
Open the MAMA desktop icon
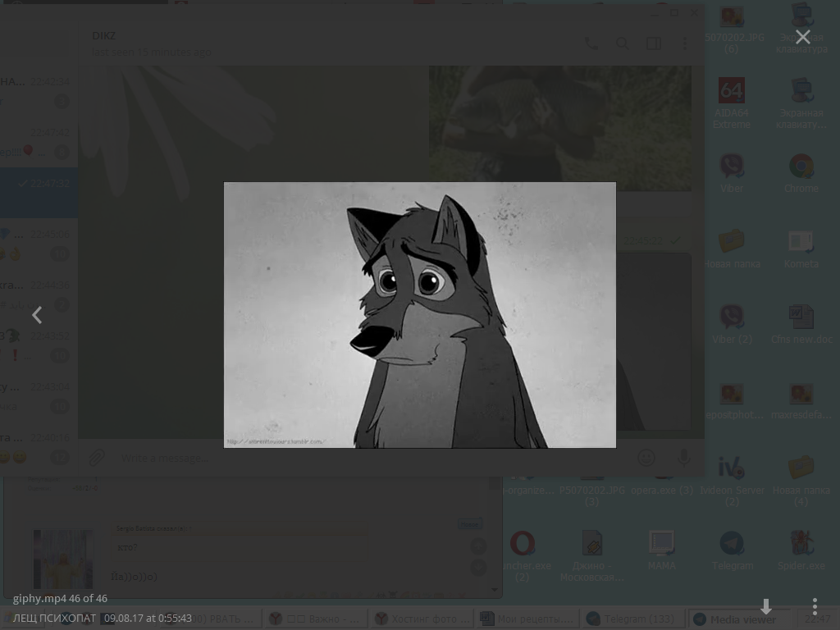tap(662, 550)
